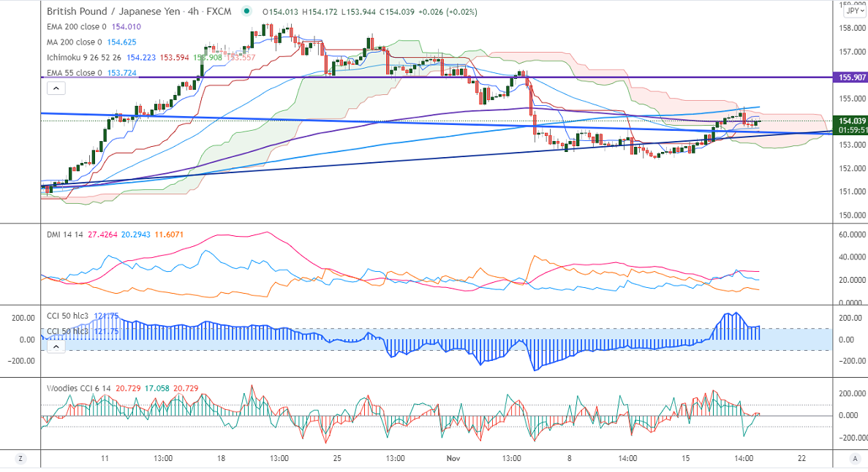Click the 154.039 current price label
Viewport: 868px width, 472px height.
coord(851,121)
